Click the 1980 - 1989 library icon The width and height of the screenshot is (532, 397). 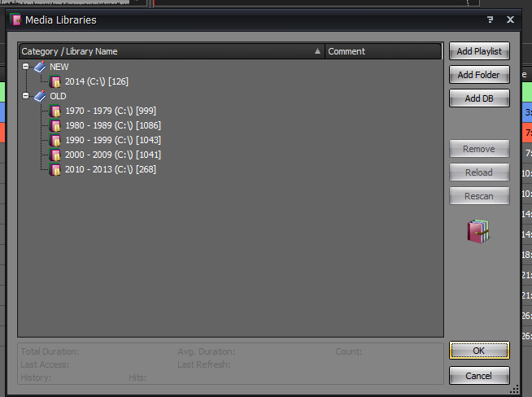click(x=55, y=125)
